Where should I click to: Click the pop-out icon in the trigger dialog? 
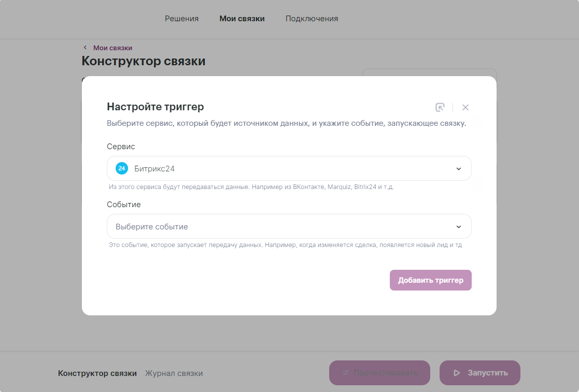pyautogui.click(x=440, y=107)
